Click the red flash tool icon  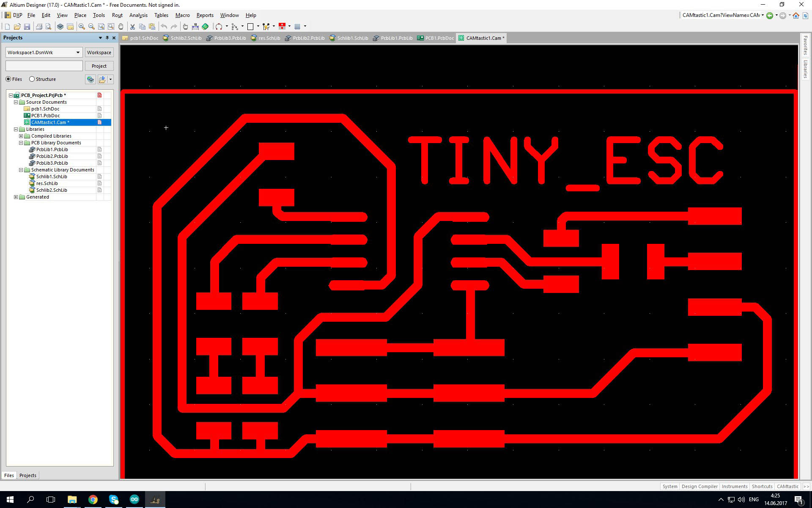[282, 26]
